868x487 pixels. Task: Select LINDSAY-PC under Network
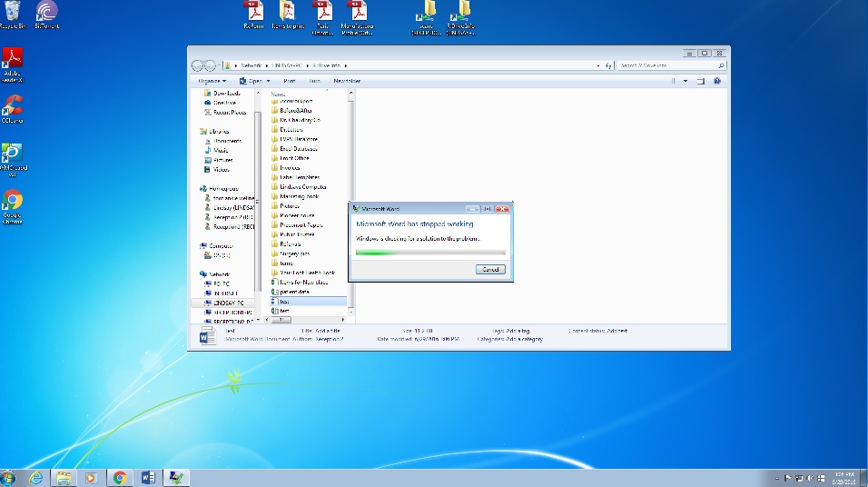pyautogui.click(x=223, y=303)
